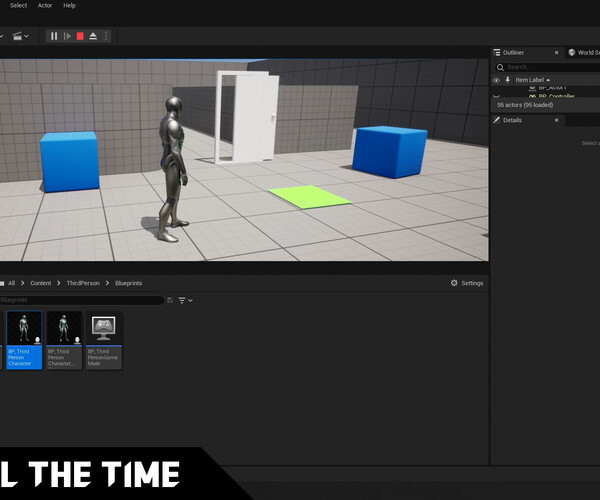Click the Content Browser settings gear icon
The height and width of the screenshot is (500, 600).
click(x=454, y=283)
